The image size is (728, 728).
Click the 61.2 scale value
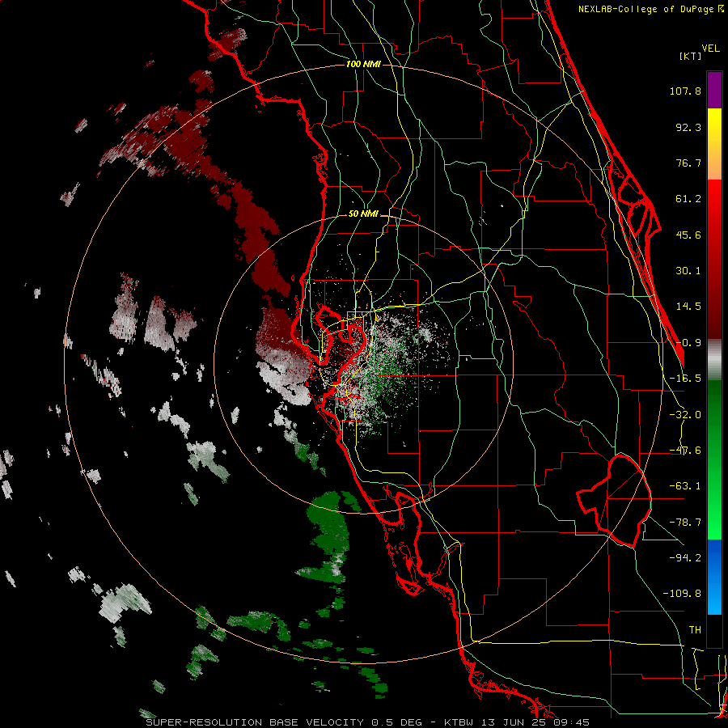click(688, 199)
